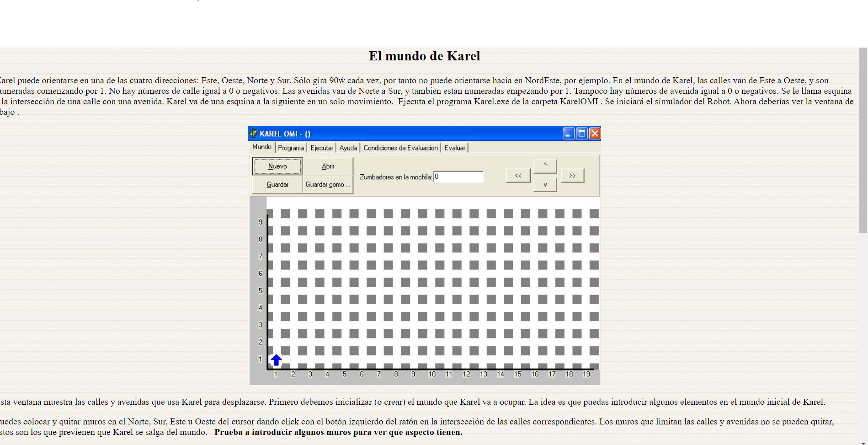
Task: Open the Ejecutar tab
Action: pyautogui.click(x=321, y=148)
